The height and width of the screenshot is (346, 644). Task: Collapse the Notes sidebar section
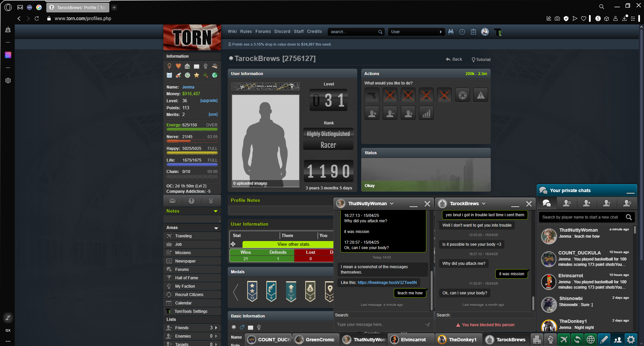216,211
